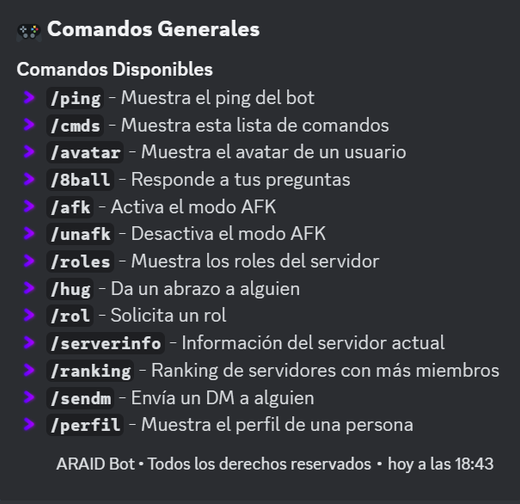Select the /afk command code tag

pos(70,207)
